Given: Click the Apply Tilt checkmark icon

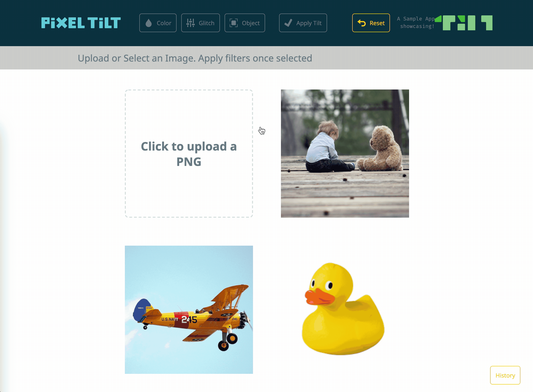Looking at the screenshot, I should (x=289, y=23).
